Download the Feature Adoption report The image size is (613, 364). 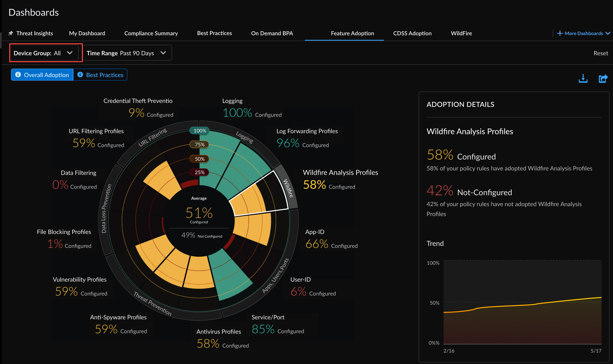coord(583,78)
